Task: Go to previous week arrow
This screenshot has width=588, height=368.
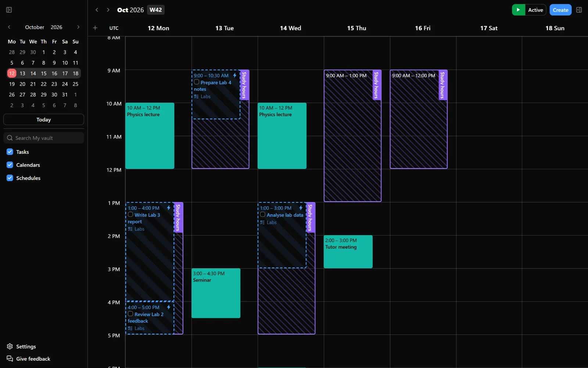Action: (x=97, y=10)
